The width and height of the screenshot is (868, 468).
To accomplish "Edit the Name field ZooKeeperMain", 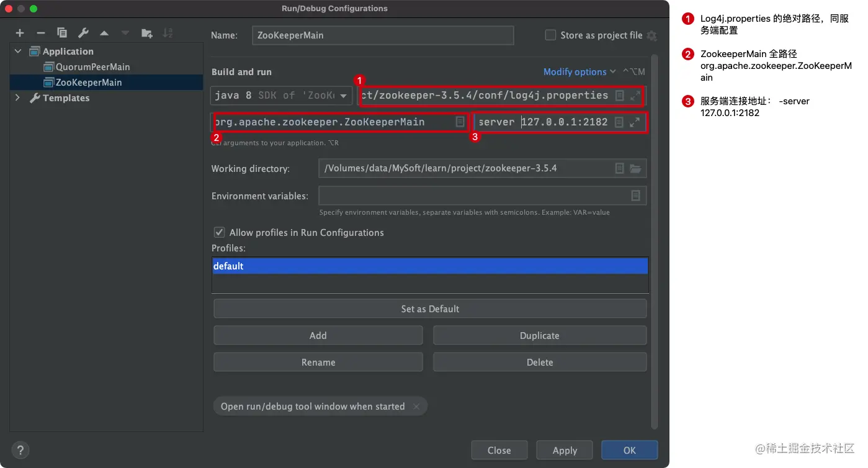I will tap(383, 35).
